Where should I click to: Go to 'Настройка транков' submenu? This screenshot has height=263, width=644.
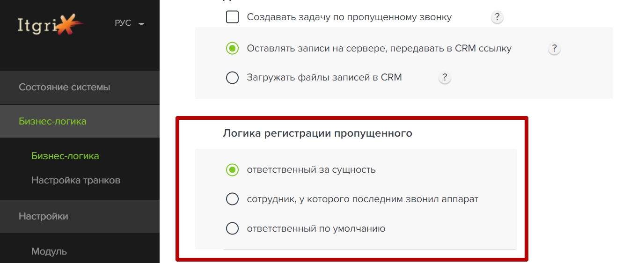[76, 180]
